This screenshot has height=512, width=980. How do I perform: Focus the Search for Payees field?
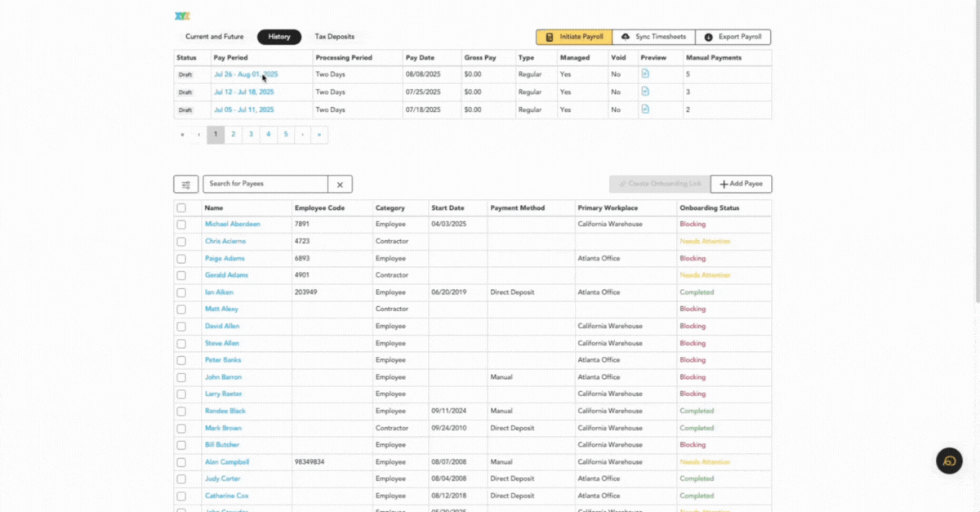[265, 185]
